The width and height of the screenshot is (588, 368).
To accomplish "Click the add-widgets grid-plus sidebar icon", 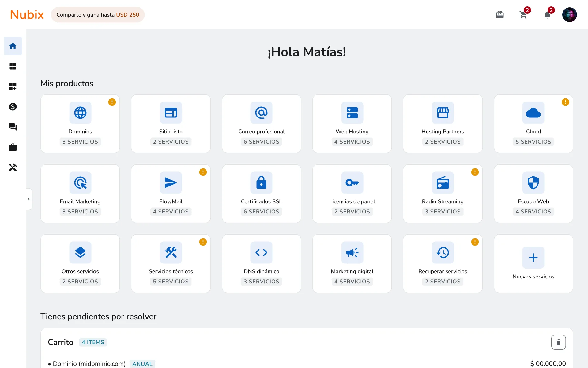I will tap(13, 86).
